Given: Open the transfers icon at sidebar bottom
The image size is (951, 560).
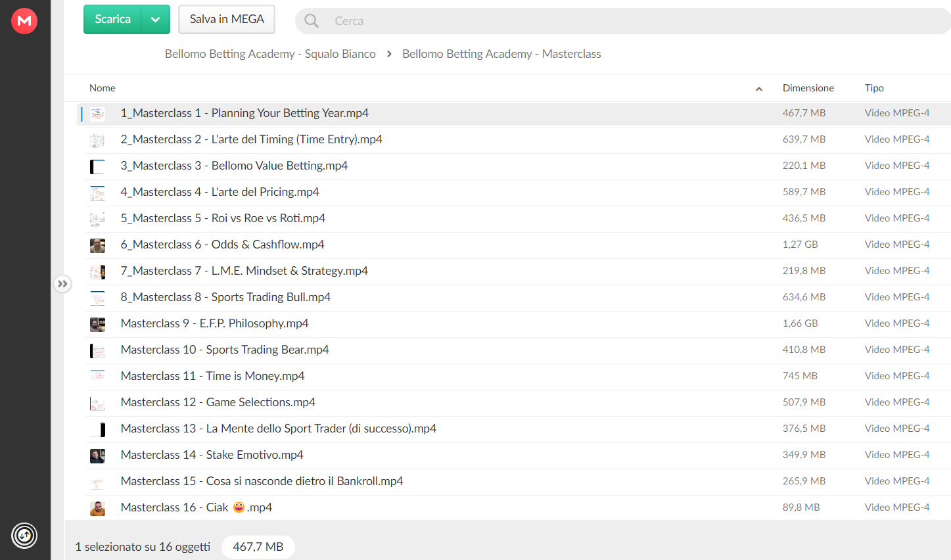Looking at the screenshot, I should 24,536.
